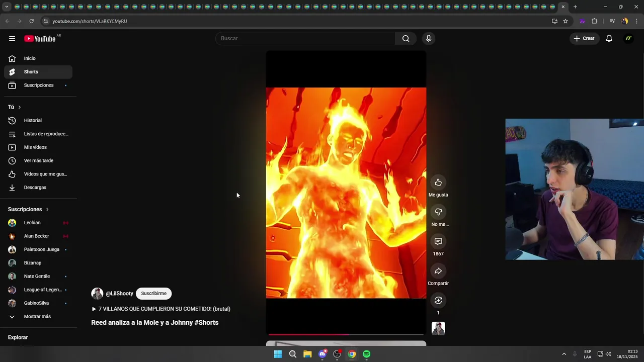Open Chrome three-dot menu
Screen dimensions: 644x362
[x=637, y=21]
